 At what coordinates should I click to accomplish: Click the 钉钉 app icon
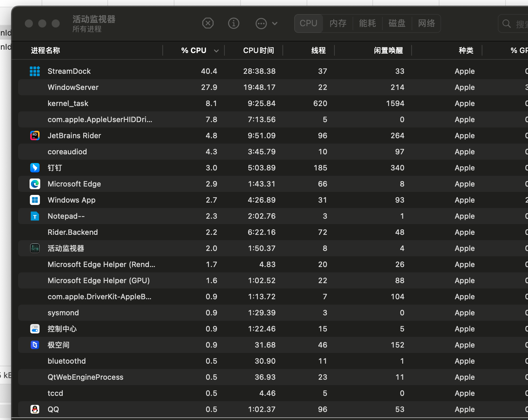coord(35,168)
